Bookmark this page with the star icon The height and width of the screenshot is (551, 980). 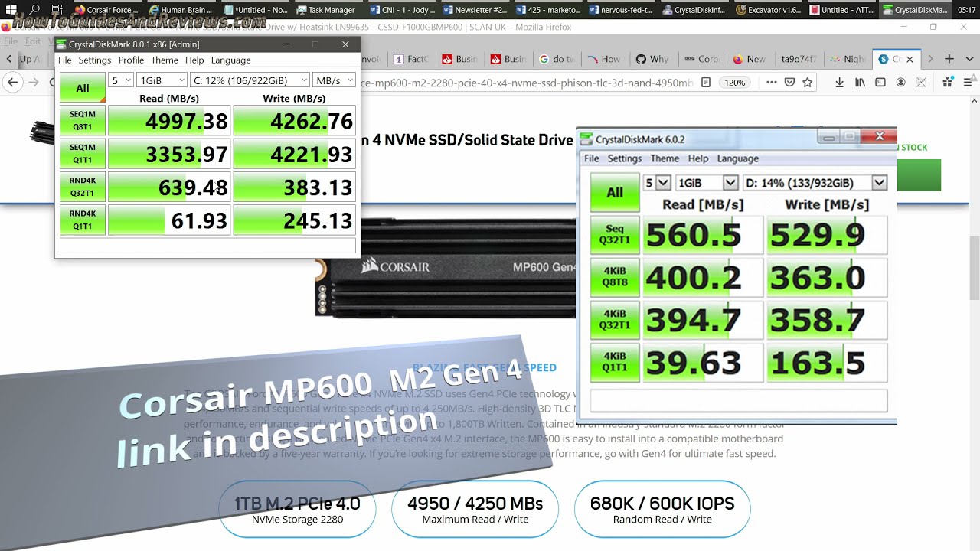coord(807,82)
